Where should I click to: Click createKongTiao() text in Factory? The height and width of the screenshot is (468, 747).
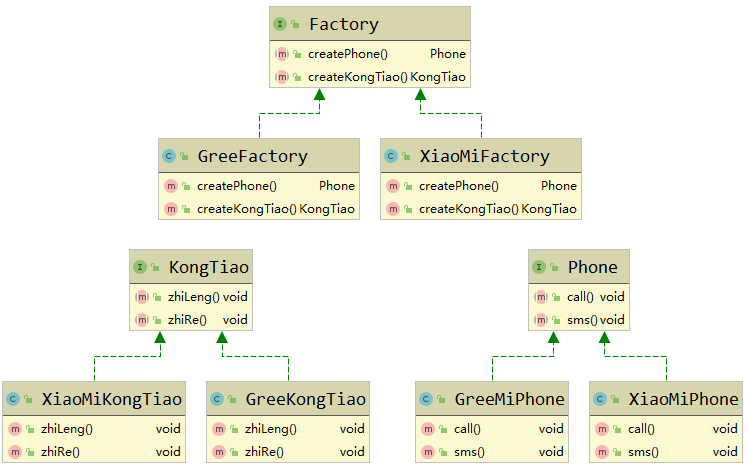click(x=358, y=77)
